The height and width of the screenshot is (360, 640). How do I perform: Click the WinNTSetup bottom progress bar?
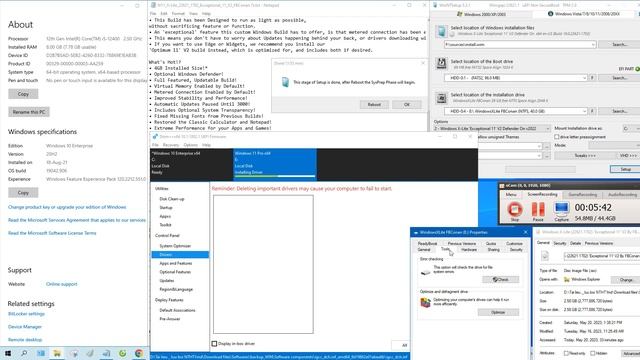[x=540, y=169]
